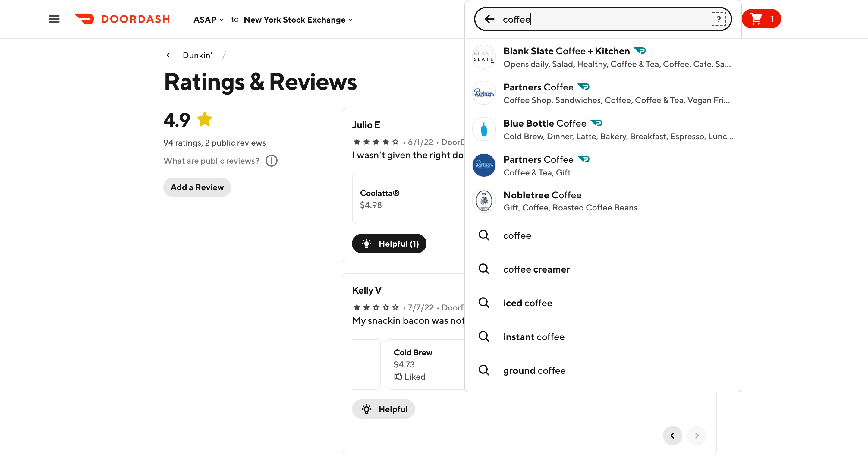Choose 'coffee creamer' search suggestion
The image size is (868, 460).
602,269
